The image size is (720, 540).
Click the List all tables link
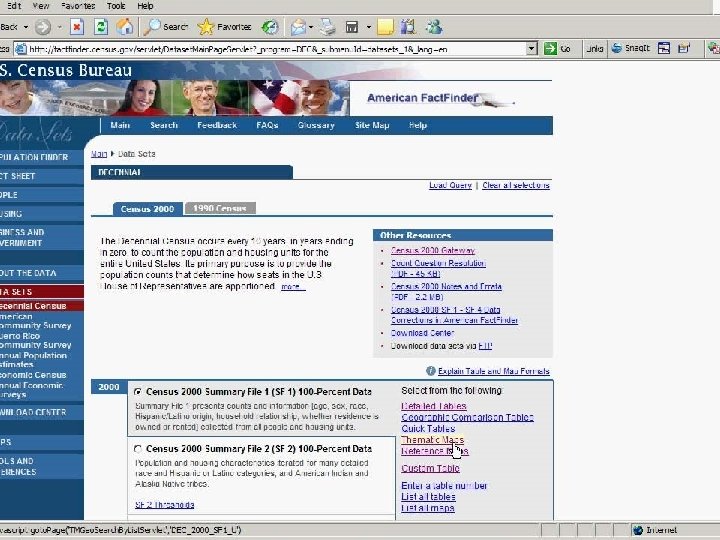tap(428, 497)
